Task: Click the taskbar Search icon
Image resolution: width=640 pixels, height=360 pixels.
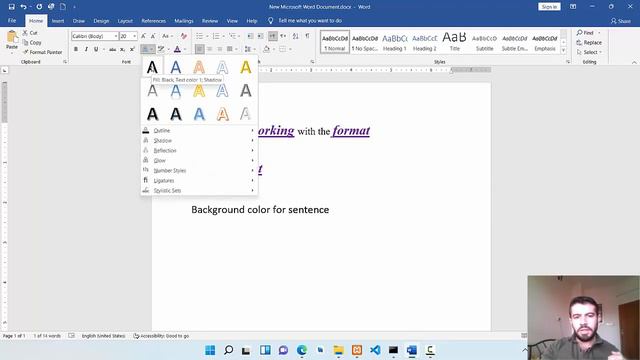Action: point(229,350)
